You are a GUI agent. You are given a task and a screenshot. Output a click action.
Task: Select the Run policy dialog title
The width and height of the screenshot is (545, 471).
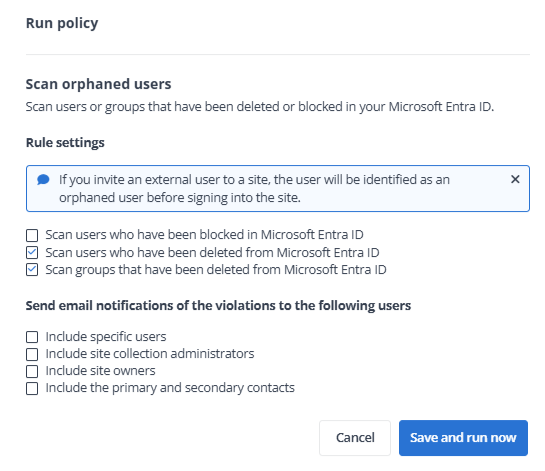62,23
